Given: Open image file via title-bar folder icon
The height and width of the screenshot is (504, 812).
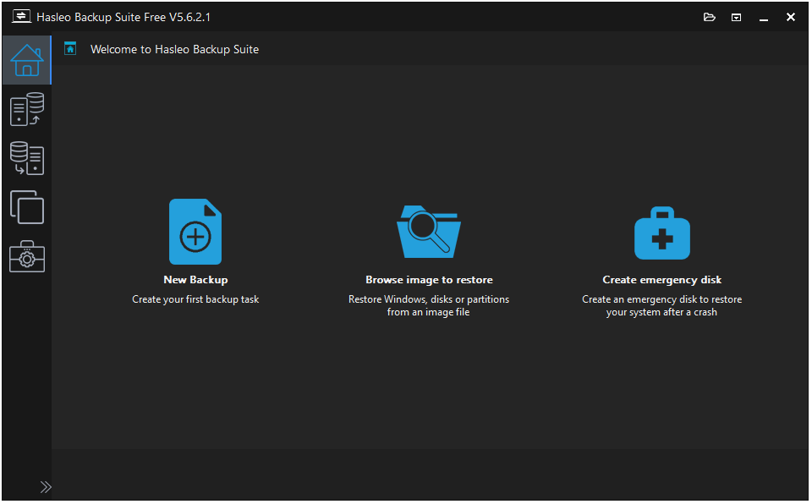Looking at the screenshot, I should (710, 17).
